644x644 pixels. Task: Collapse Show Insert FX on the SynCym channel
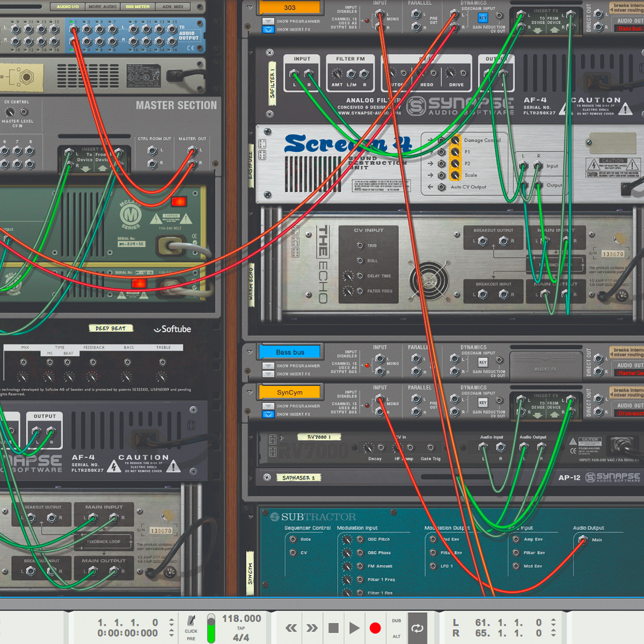(268, 414)
